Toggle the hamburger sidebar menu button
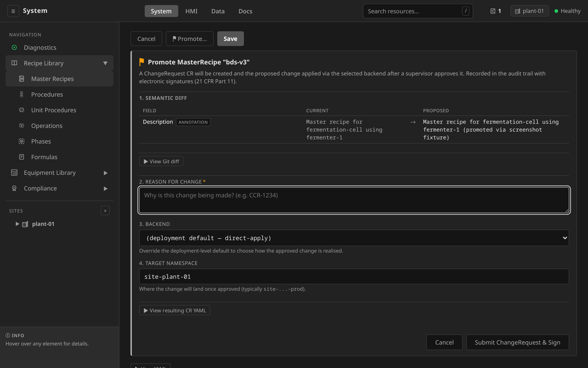This screenshot has height=368, width=588. [13, 11]
